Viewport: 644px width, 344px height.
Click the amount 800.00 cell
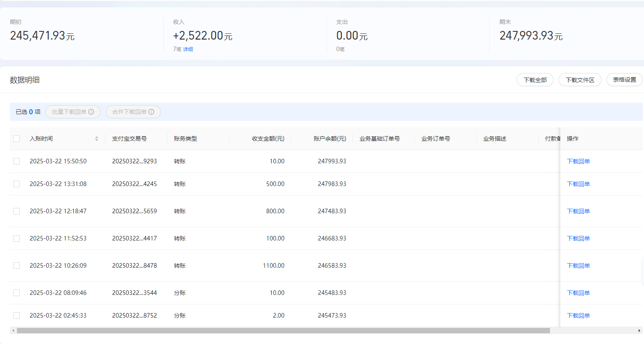(275, 211)
